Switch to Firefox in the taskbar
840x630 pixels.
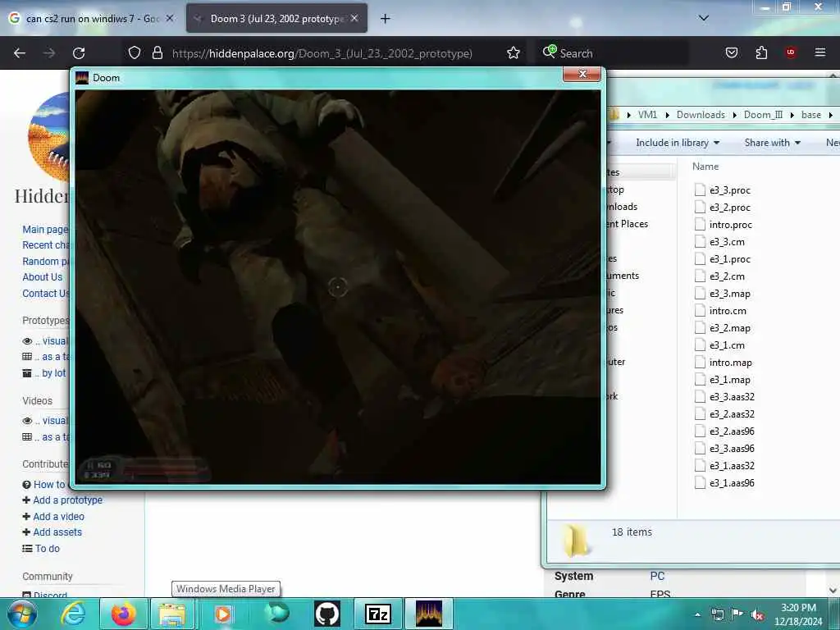pyautogui.click(x=123, y=614)
